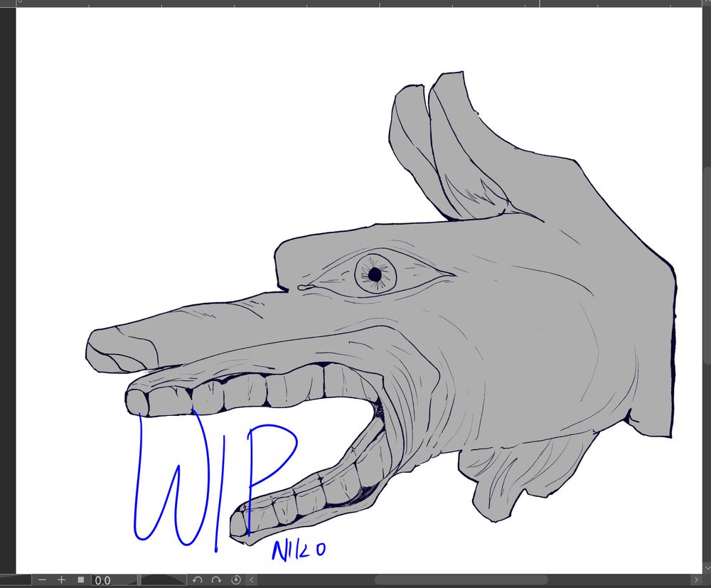Zoom out with the minus button

[x=42, y=580]
